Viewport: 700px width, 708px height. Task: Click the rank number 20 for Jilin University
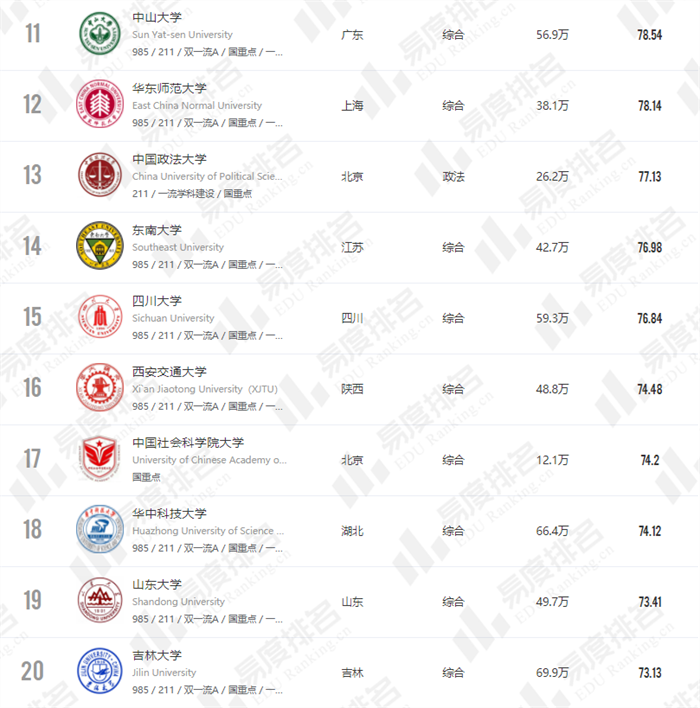pyautogui.click(x=33, y=671)
